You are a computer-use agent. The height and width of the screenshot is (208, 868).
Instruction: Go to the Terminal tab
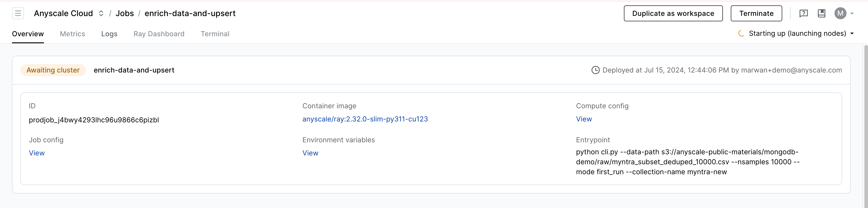[x=215, y=34]
